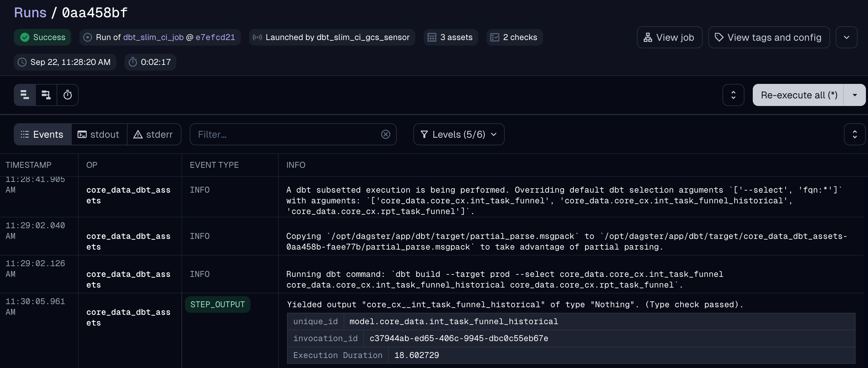Screen dimensions: 868x368
Task: Open the 2 checks tag
Action: tap(514, 37)
